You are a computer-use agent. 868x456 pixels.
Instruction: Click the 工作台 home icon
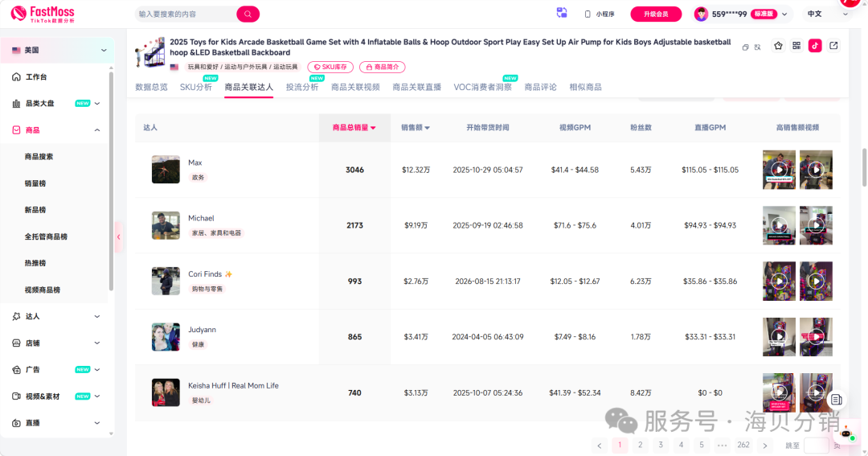[x=16, y=77]
